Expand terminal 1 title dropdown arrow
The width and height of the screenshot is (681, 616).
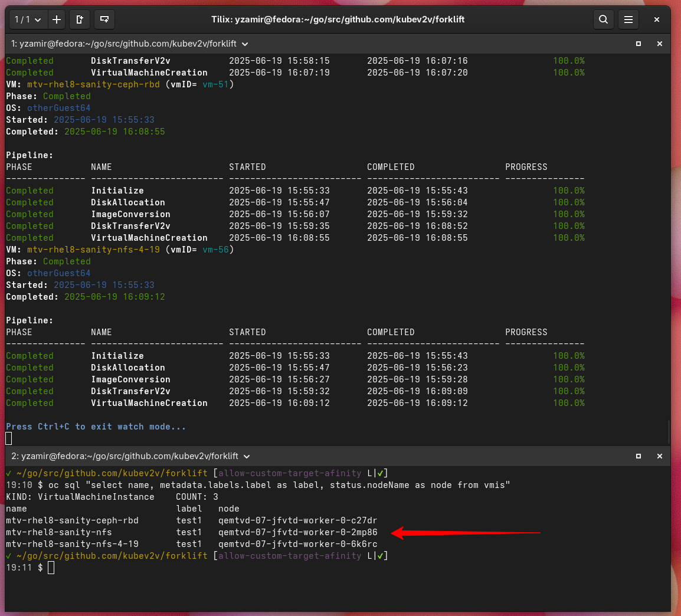[x=245, y=44]
